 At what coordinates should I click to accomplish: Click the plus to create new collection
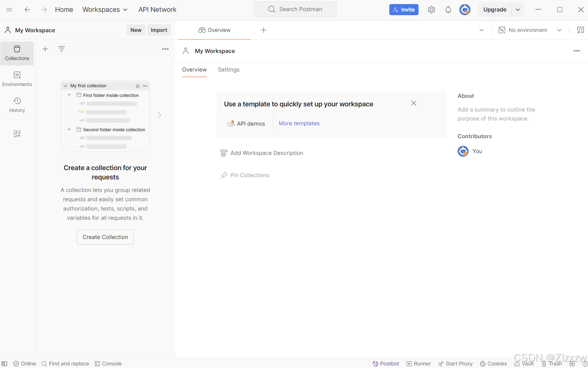[45, 49]
